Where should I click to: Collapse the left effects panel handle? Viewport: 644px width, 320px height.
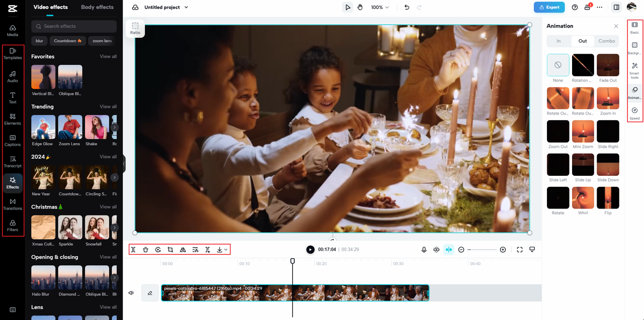click(124, 164)
